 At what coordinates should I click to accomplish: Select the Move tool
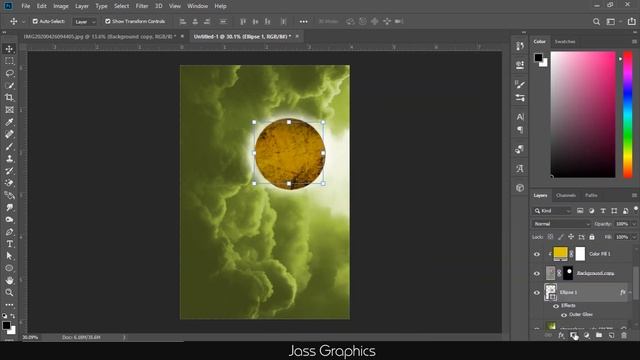tap(9, 49)
